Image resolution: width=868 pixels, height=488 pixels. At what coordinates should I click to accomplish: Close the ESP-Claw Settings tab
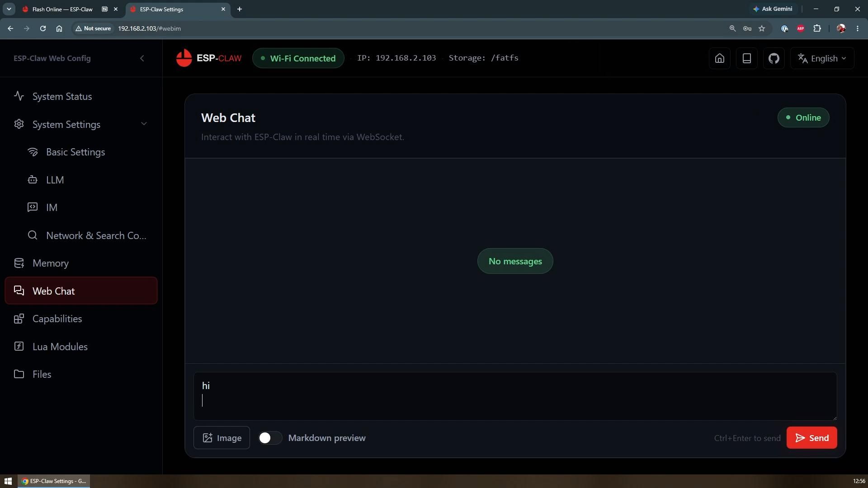223,9
